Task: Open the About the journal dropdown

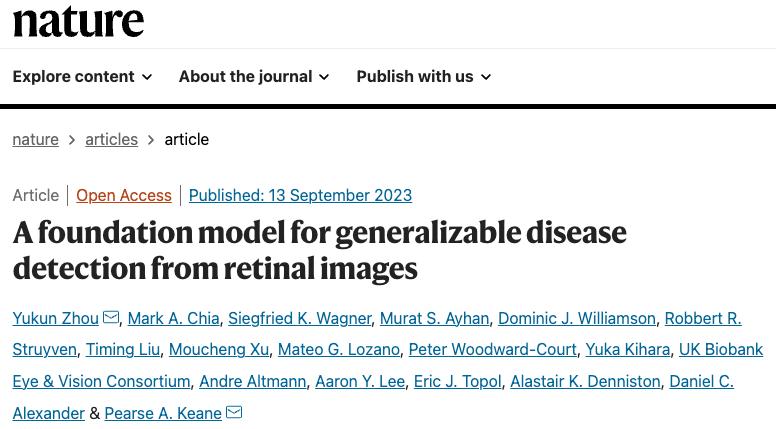Action: click(254, 76)
